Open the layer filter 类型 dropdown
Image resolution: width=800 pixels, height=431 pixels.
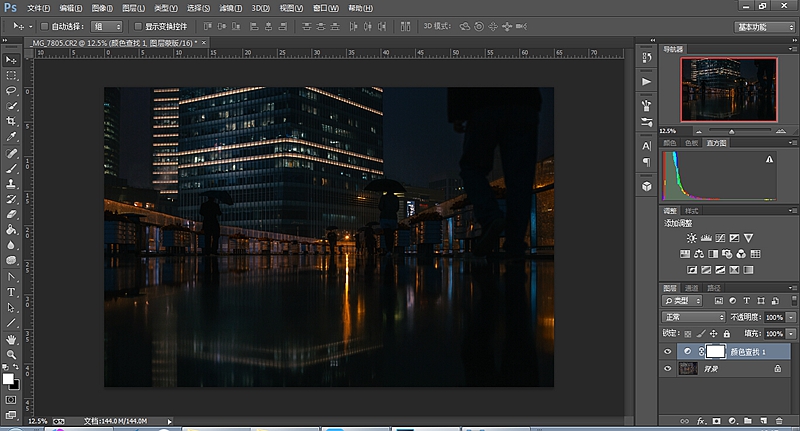pos(682,301)
